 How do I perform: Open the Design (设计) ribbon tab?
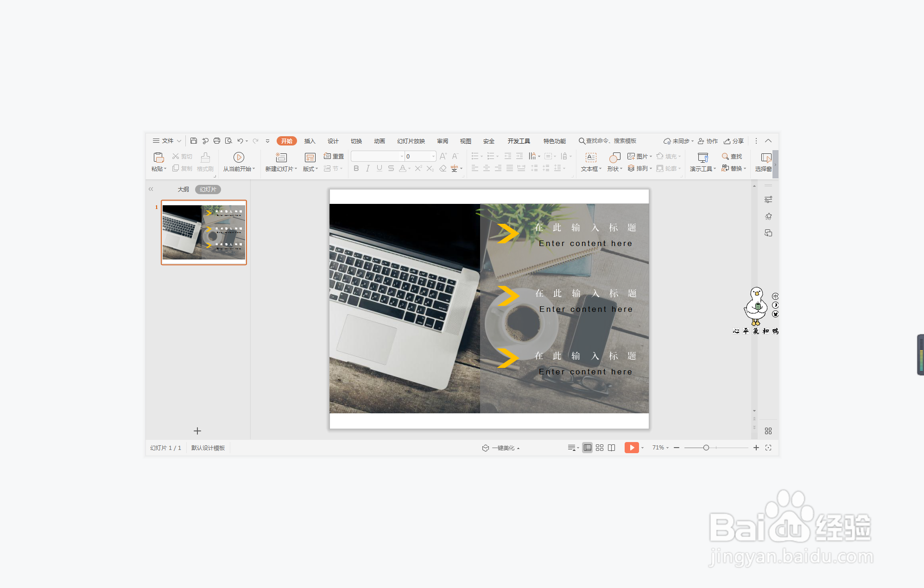tap(333, 141)
